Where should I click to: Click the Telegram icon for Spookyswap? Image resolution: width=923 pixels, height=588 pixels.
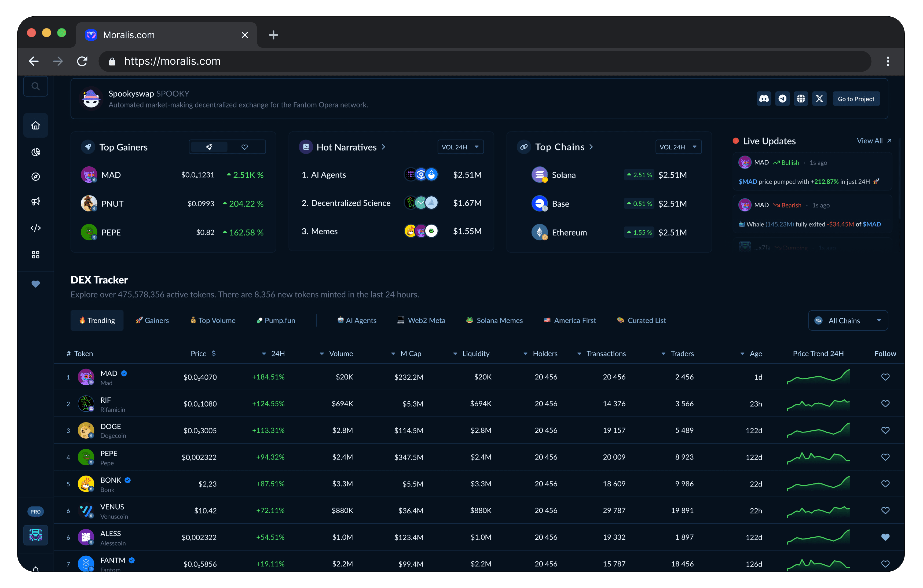pyautogui.click(x=782, y=99)
